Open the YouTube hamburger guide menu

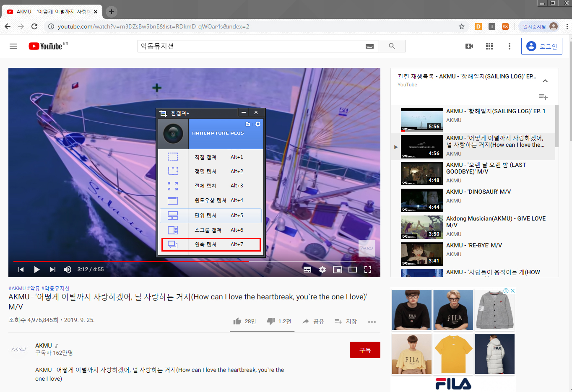[13, 46]
